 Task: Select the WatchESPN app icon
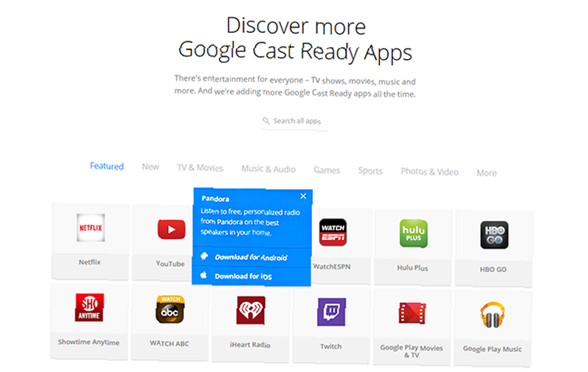coord(333,232)
